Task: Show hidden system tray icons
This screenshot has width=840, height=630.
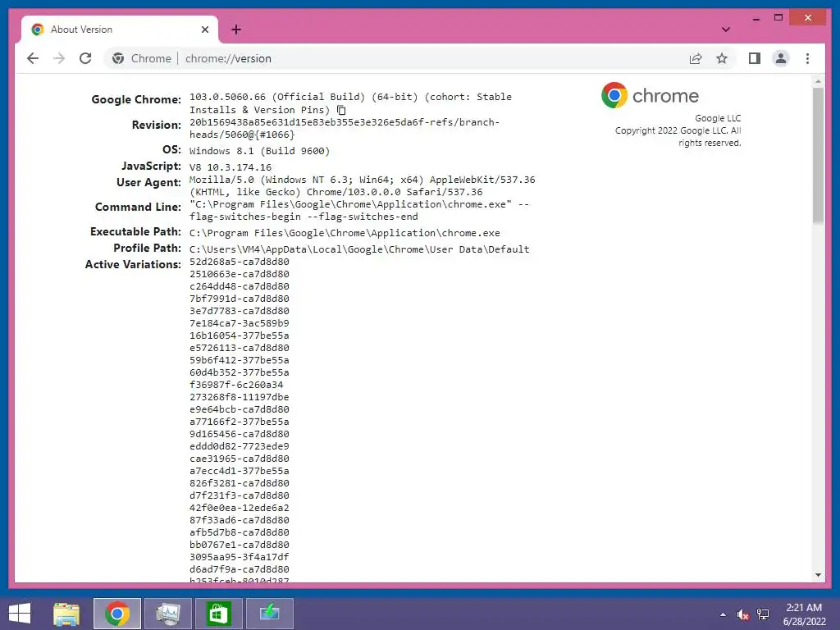Action: click(724, 614)
